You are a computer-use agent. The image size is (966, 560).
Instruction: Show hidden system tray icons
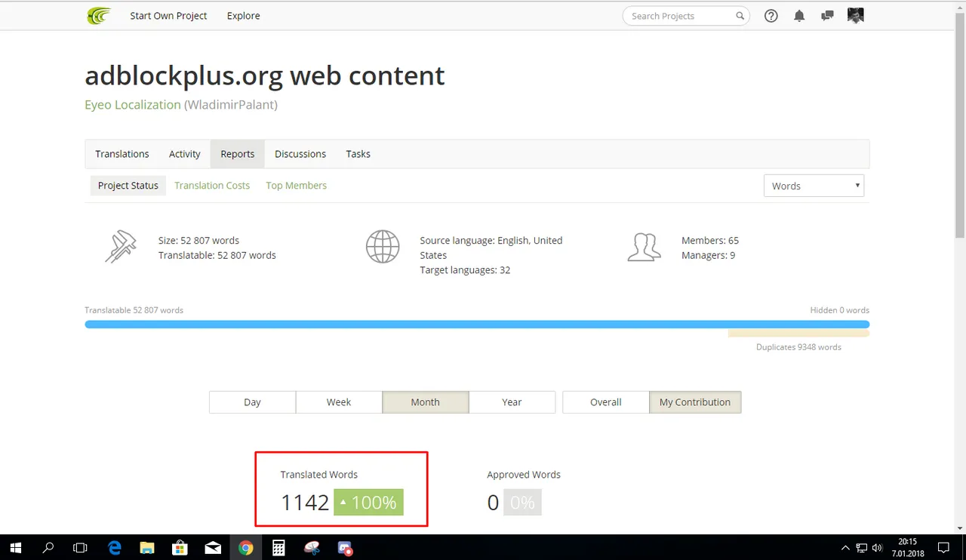point(845,548)
